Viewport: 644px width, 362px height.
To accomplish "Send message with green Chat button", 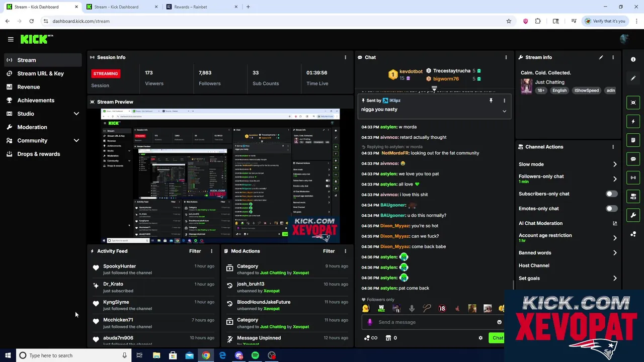I will click(x=497, y=338).
